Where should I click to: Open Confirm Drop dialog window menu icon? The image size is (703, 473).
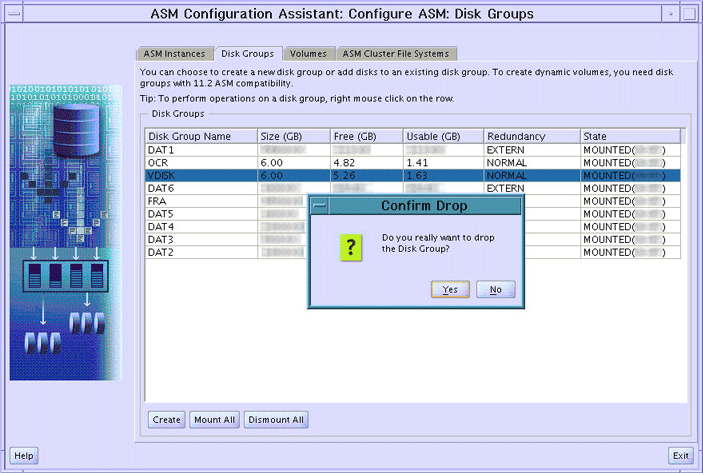[319, 206]
